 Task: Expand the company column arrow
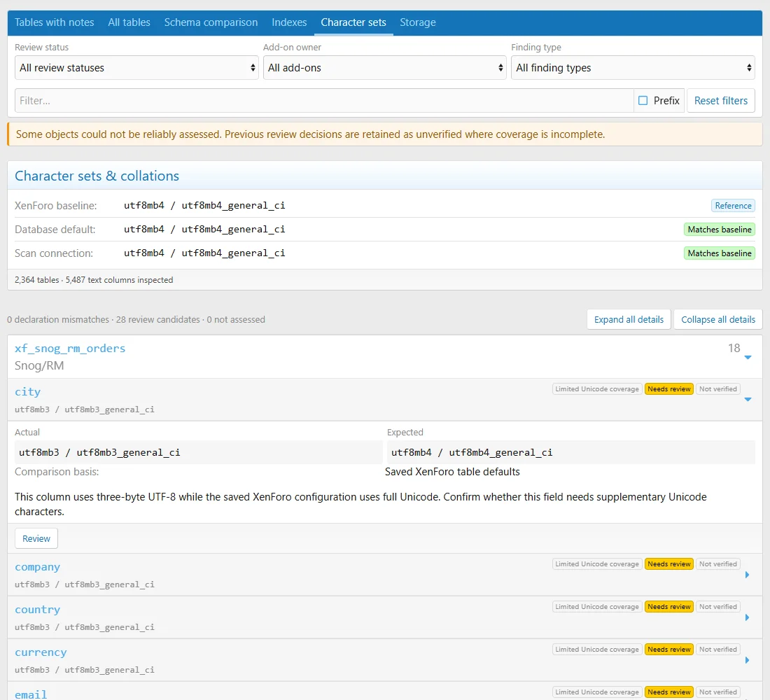[x=748, y=575]
